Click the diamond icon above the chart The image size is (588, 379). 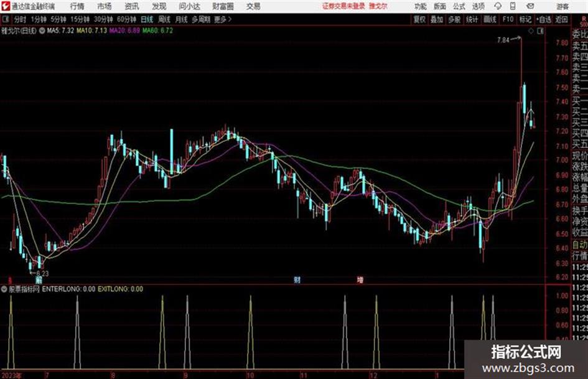click(531, 31)
